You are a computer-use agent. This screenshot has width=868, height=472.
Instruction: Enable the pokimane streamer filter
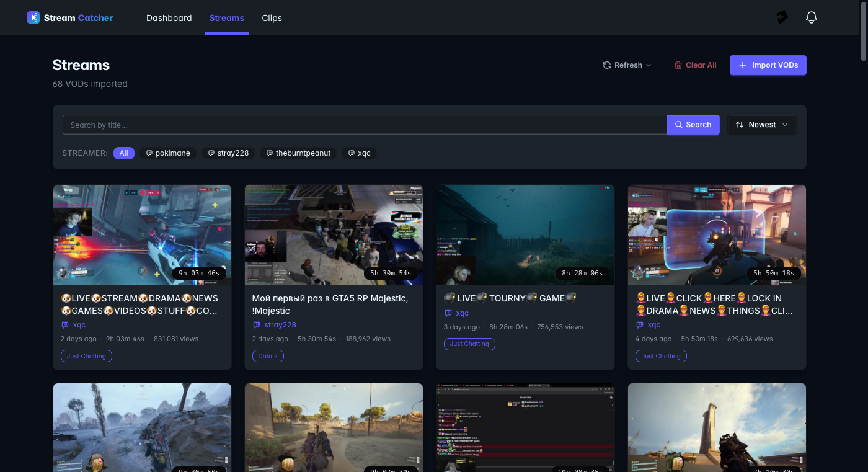[x=168, y=153]
